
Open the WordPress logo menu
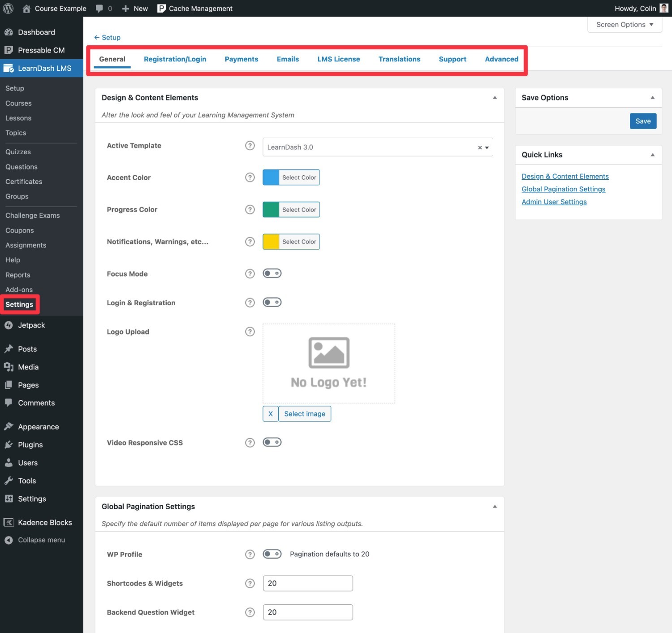[x=8, y=9]
